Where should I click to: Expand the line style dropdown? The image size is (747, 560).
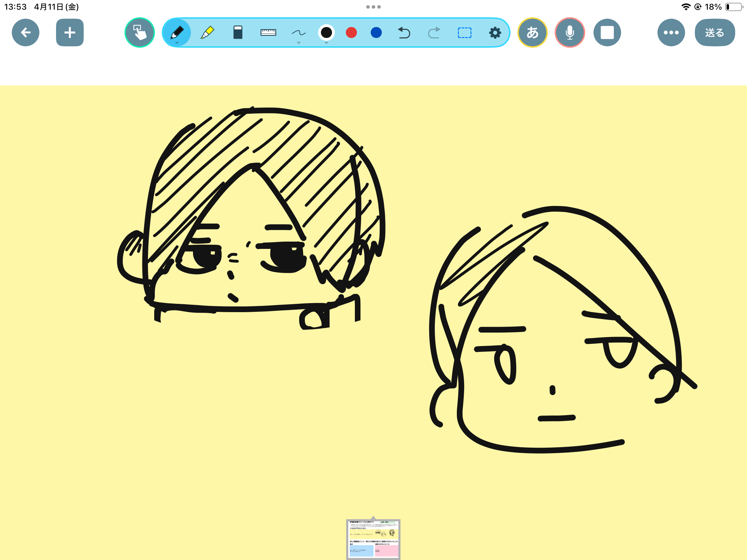click(298, 43)
